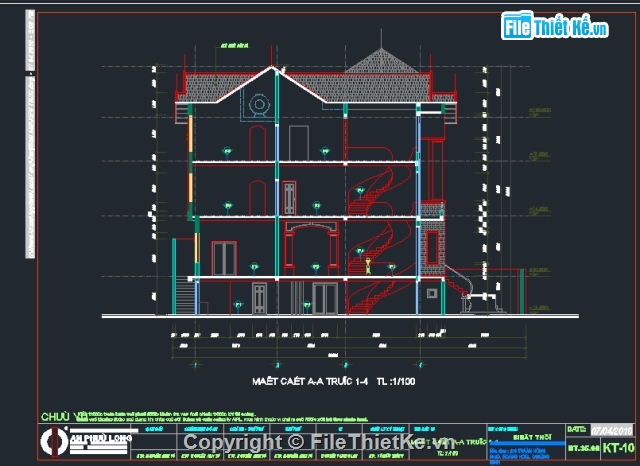This screenshot has width=640, height=466.
Task: Click the sheet number "KT-10"
Action: (618, 447)
